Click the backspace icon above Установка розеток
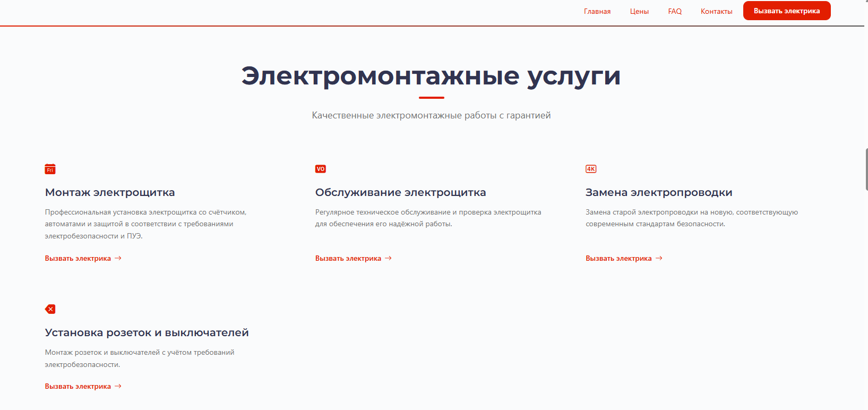 (50, 309)
